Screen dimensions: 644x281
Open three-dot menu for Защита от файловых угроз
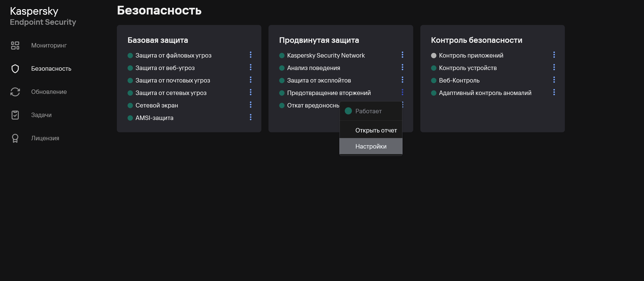click(x=250, y=55)
